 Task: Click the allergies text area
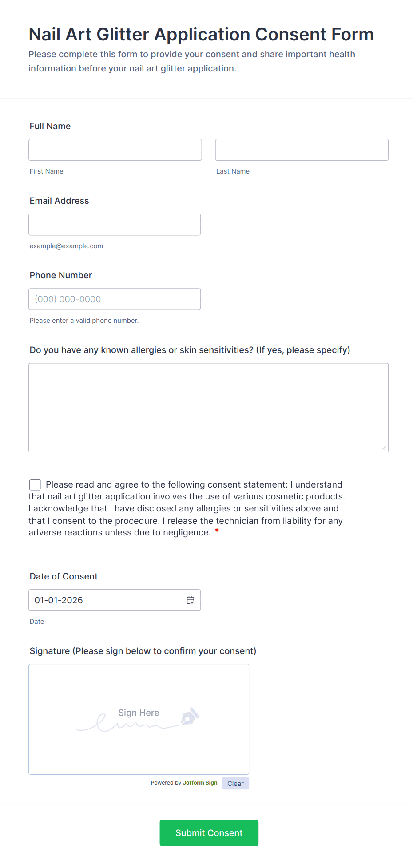tap(208, 408)
